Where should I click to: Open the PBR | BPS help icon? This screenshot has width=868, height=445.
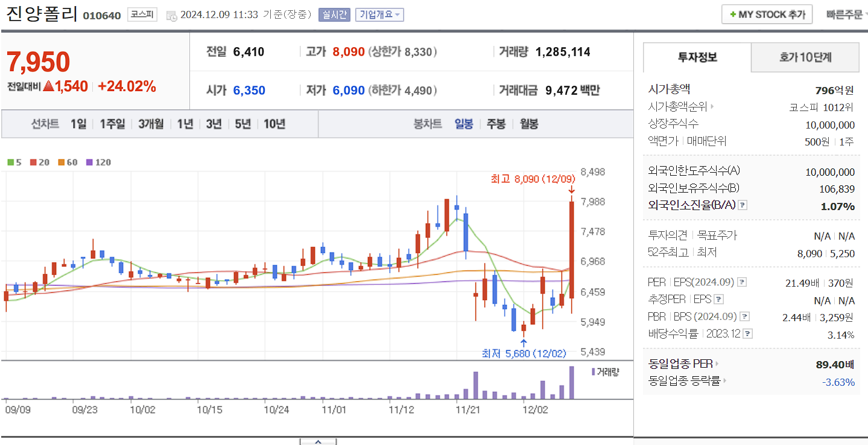(744, 316)
